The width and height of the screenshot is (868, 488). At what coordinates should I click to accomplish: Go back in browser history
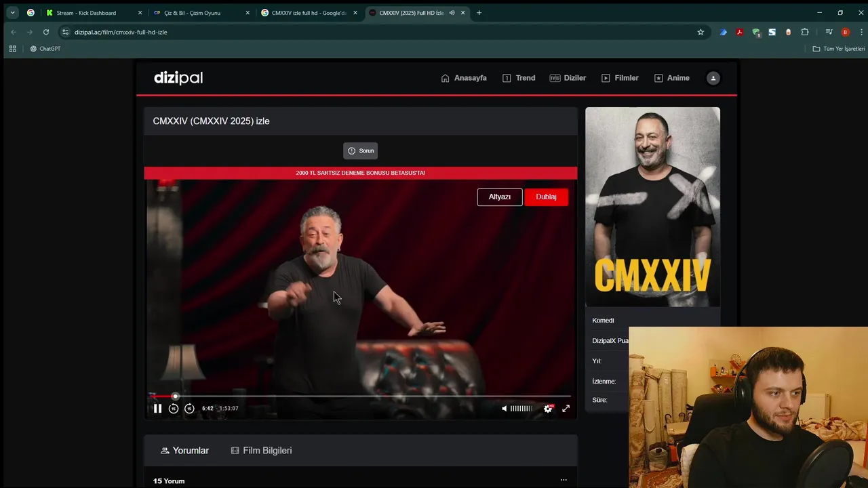click(13, 32)
